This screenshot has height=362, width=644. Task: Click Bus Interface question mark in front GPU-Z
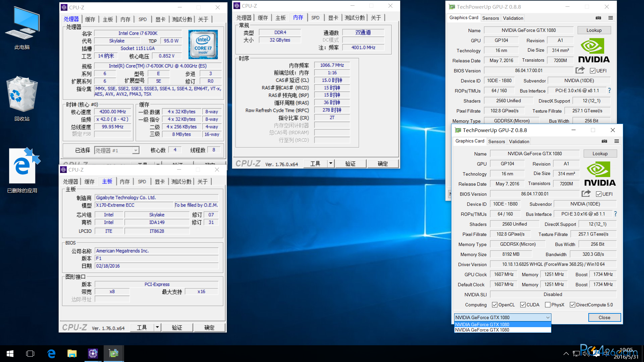pos(615,214)
